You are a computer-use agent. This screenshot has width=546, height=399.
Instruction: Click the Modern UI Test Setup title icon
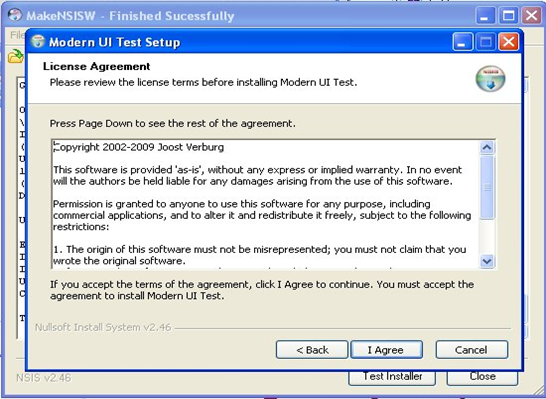[x=38, y=42]
